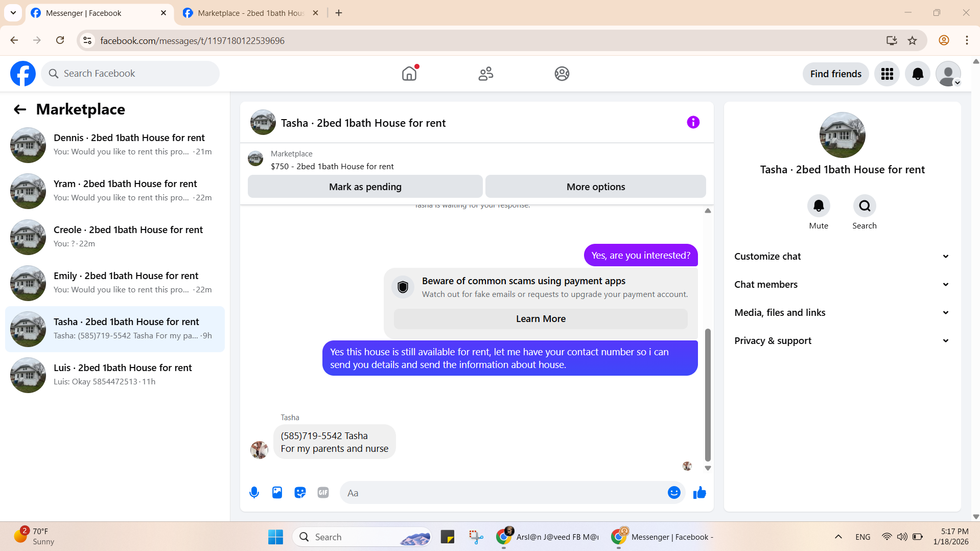Record a voice clip with microphone icon
Viewport: 980px width, 551px height.
(x=254, y=493)
